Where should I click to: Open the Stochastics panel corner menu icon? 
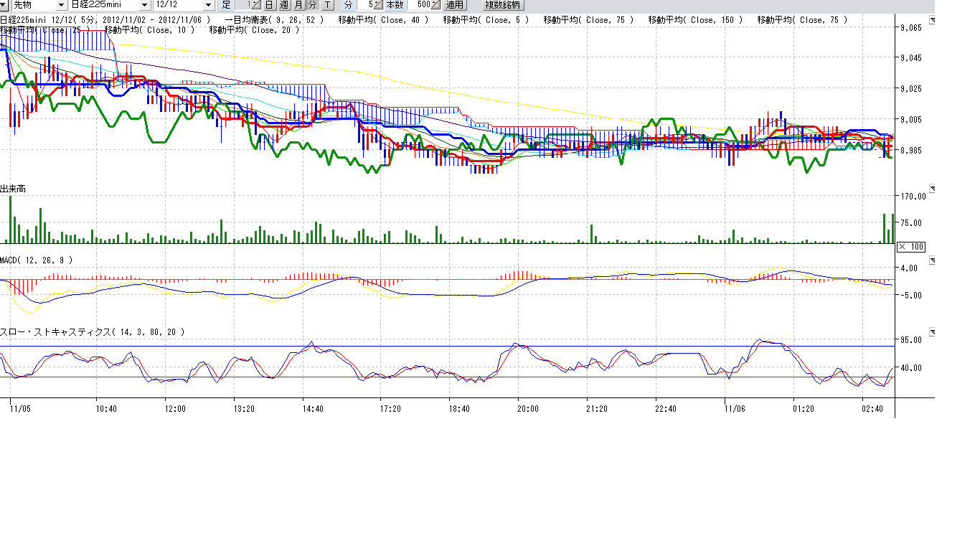click(x=932, y=332)
